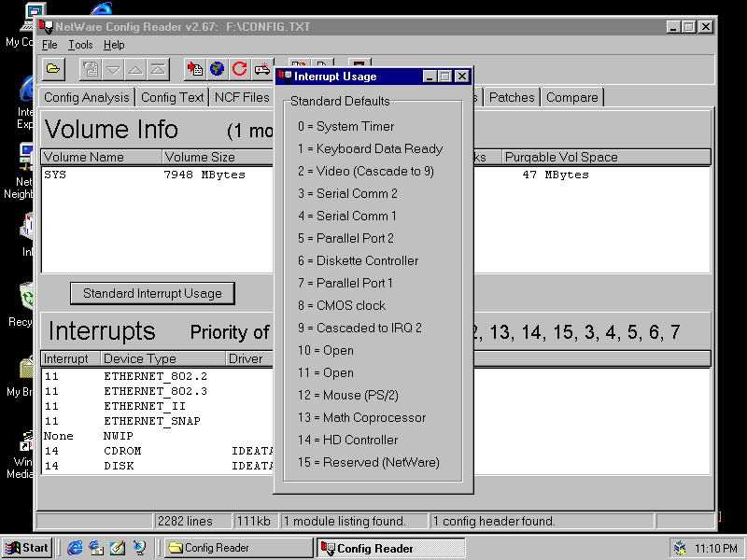The image size is (747, 560).
Task: Click the Interrupt Usage title bar icon
Action: coord(285,77)
